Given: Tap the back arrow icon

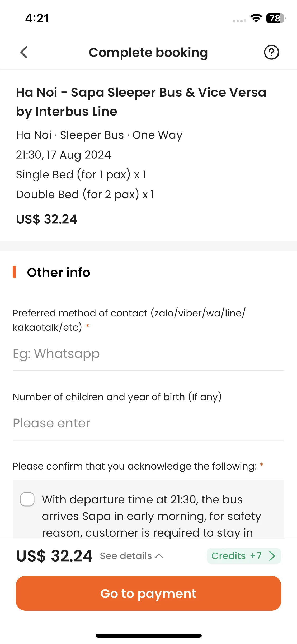Looking at the screenshot, I should tap(24, 52).
